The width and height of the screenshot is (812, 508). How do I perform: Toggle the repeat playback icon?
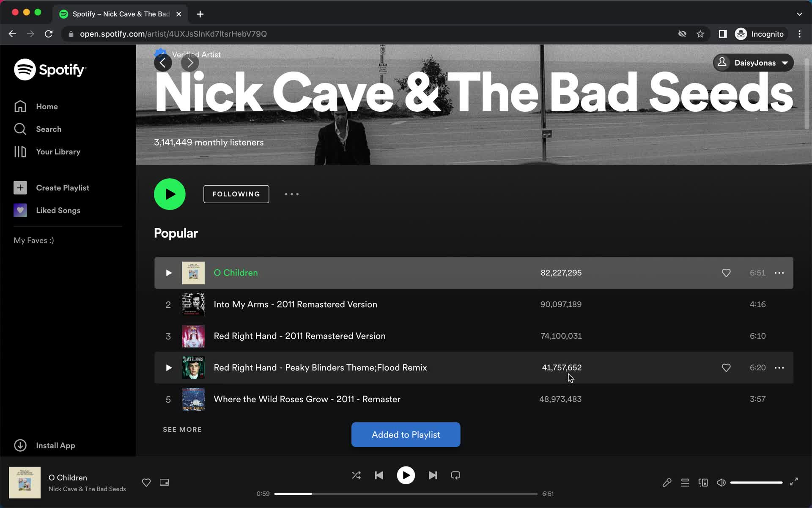[x=455, y=475]
